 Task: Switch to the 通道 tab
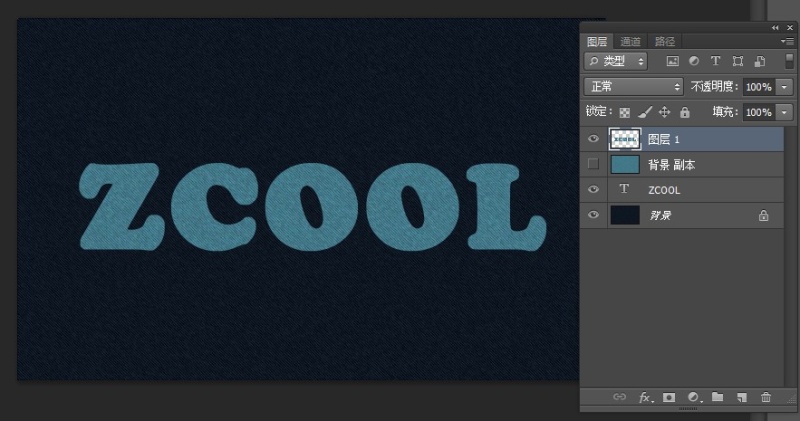point(631,41)
